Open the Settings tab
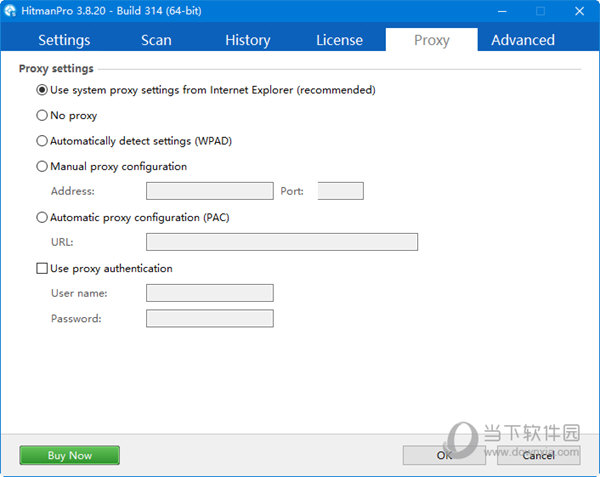The image size is (600, 477). click(64, 40)
